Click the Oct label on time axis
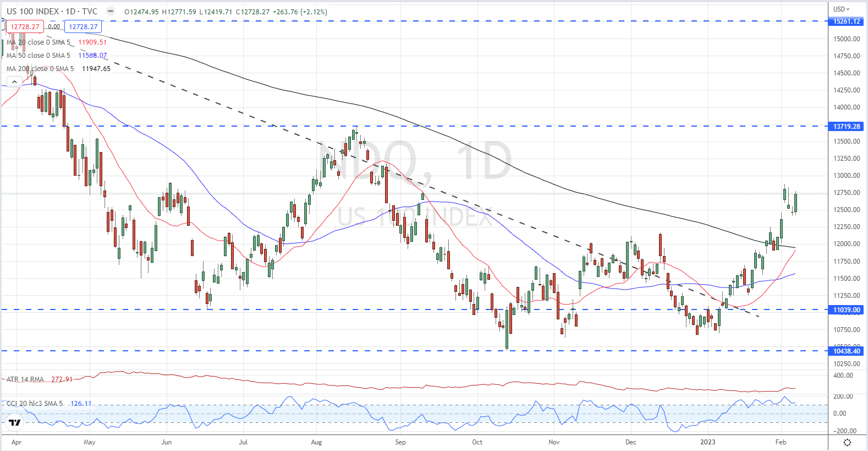 477,442
